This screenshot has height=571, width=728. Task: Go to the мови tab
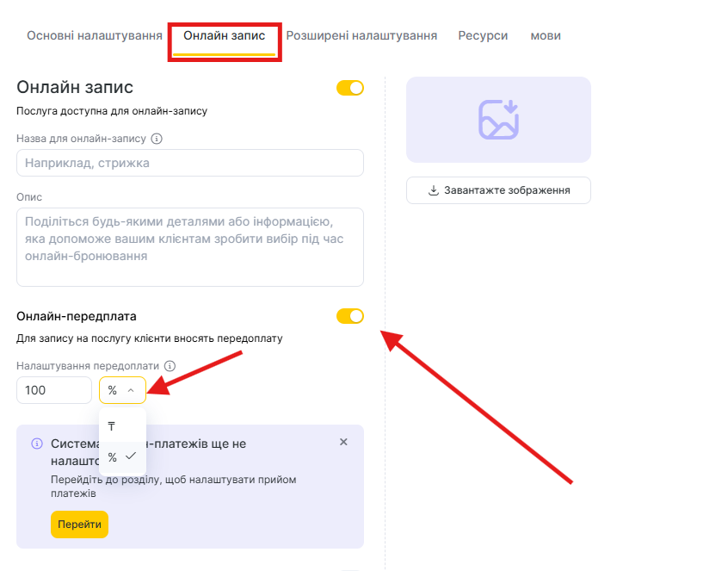(x=546, y=35)
